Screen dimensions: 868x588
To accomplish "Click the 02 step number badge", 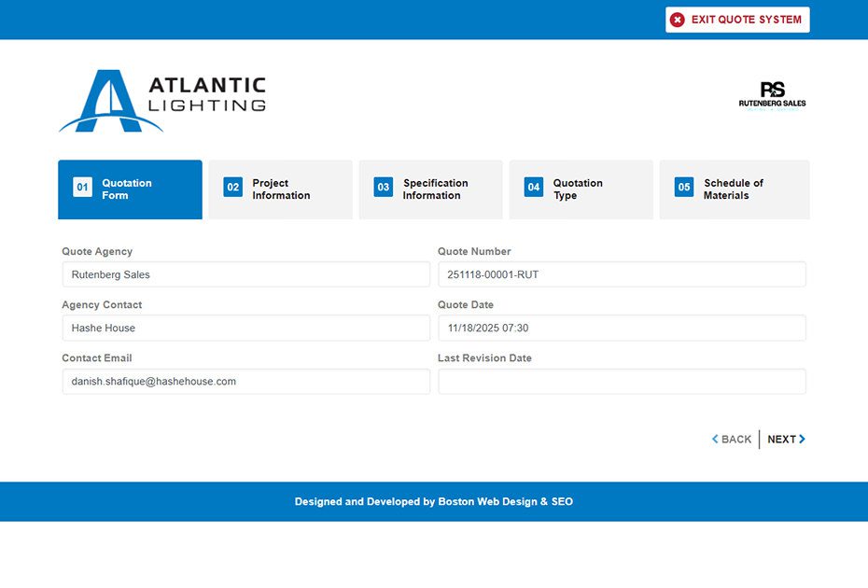I will point(232,188).
